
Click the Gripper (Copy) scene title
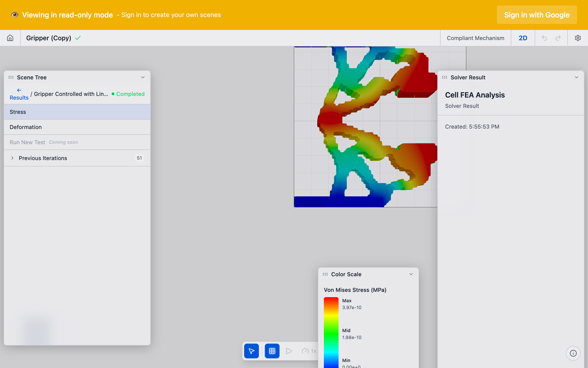[49, 38]
